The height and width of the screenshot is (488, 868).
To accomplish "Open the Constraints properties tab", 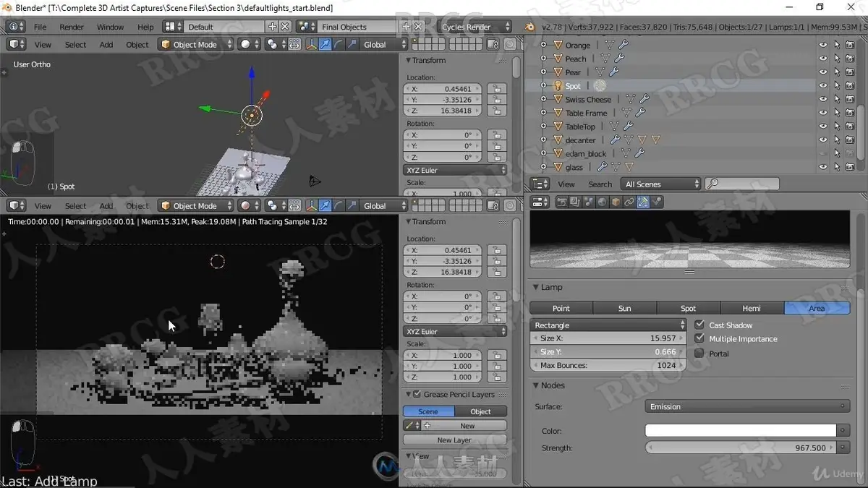I will (x=629, y=202).
